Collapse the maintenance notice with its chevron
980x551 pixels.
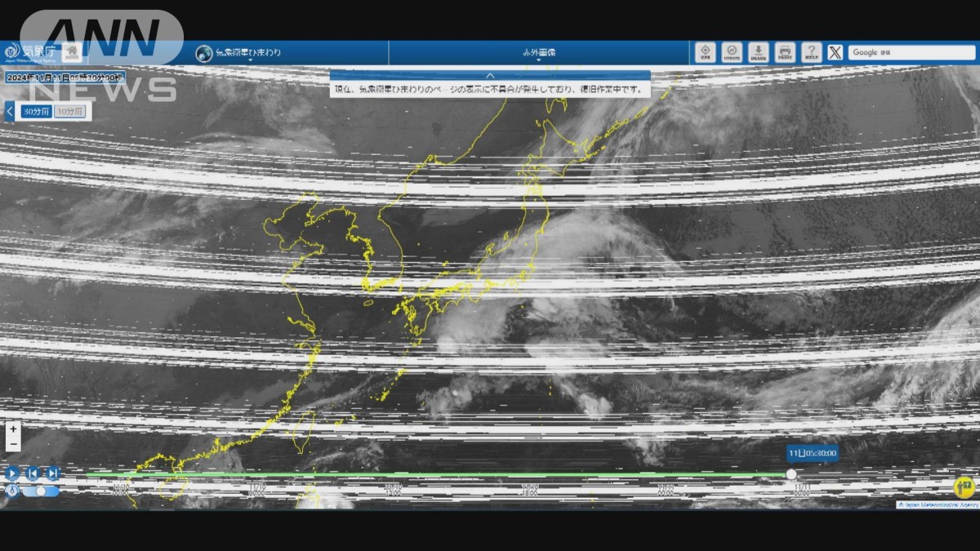488,74
